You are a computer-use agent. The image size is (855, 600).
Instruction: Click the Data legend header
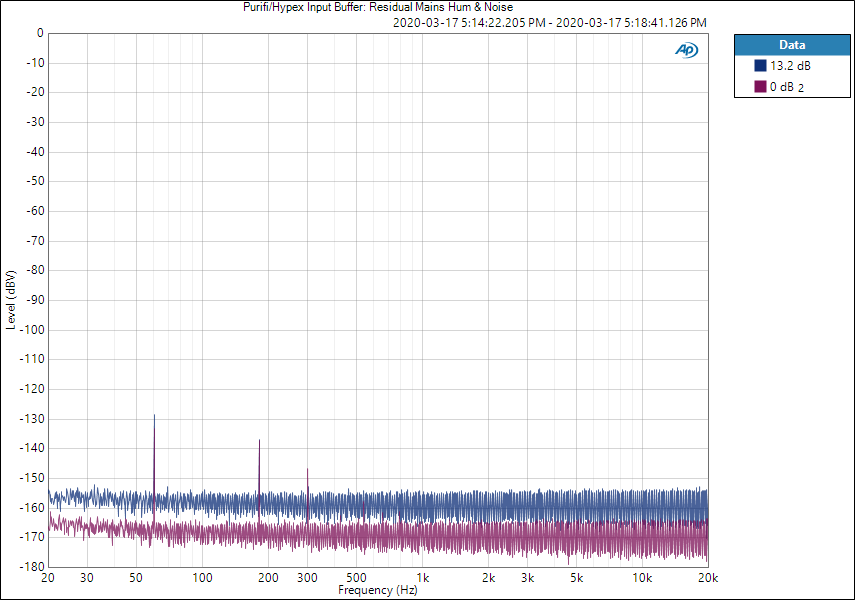click(x=792, y=45)
